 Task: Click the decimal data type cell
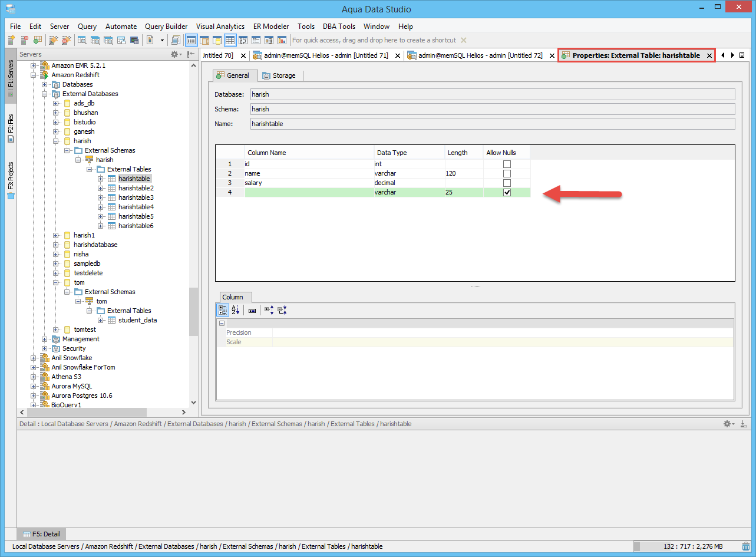point(409,183)
